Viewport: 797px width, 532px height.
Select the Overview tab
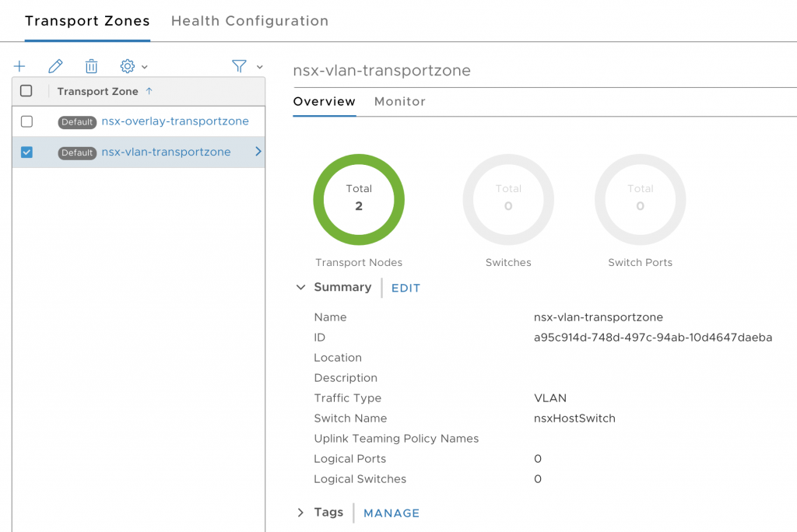click(325, 102)
